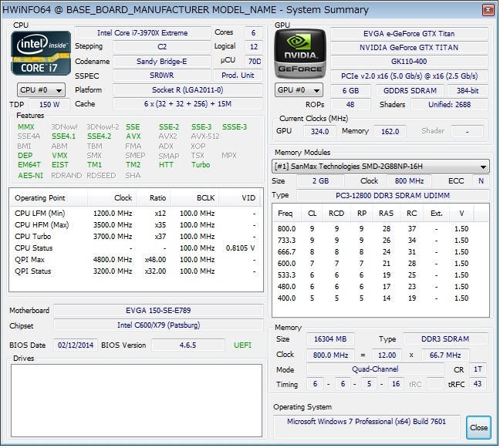Click the RAS column header
The width and height of the screenshot is (500, 448).
(x=386, y=214)
